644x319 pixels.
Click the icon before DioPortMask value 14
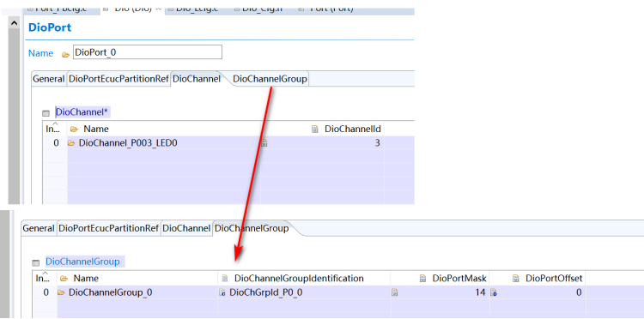coord(395,292)
